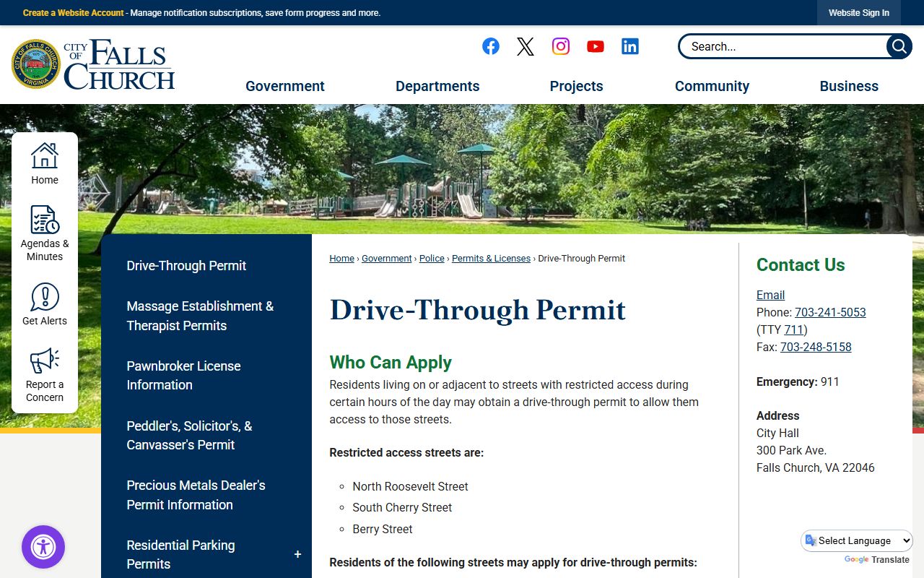Open Residential Parking Permits page
Screen dimensions: 924x578
point(180,554)
